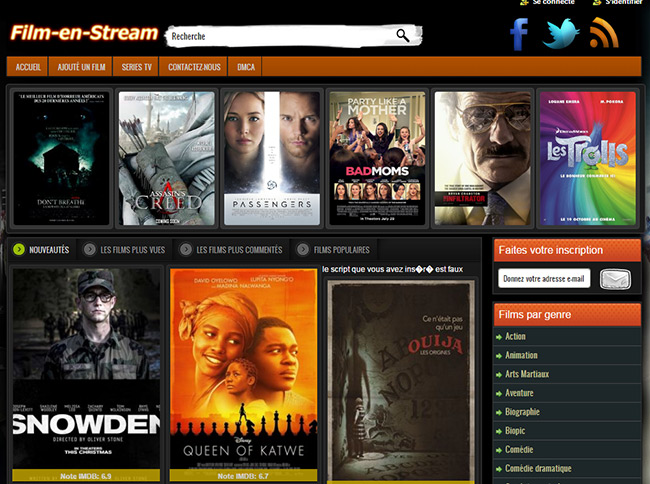
Task: Open the Facebook page icon
Action: [519, 34]
